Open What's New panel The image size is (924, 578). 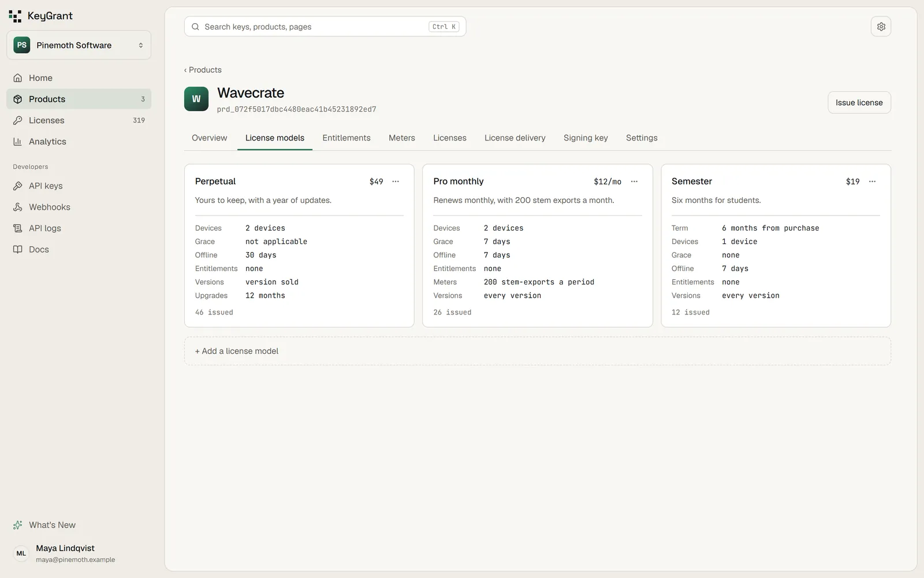click(x=79, y=525)
